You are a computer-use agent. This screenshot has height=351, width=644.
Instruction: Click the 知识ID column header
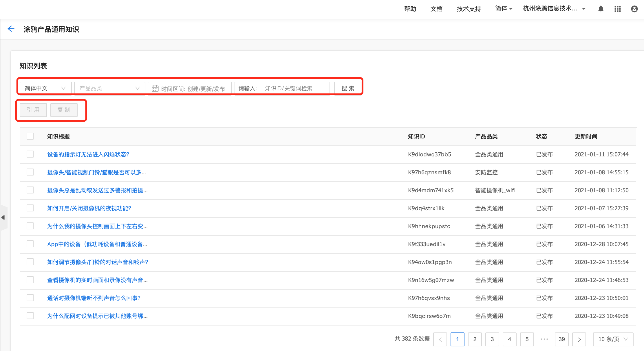click(416, 136)
